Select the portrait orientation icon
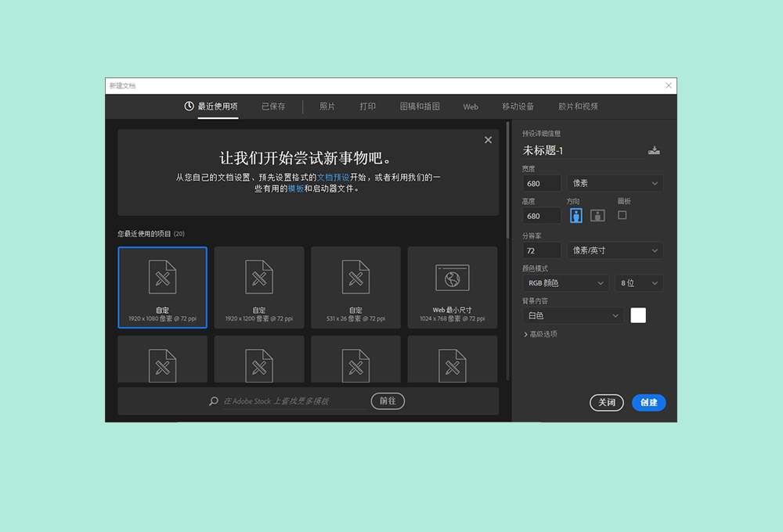 [576, 215]
